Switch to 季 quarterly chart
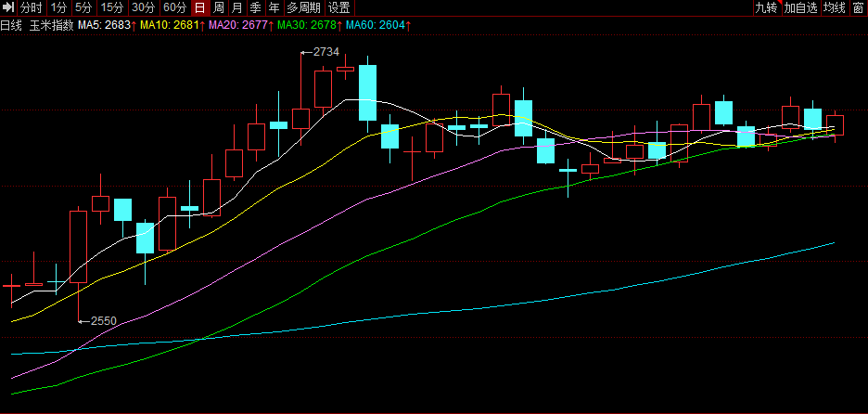 click(x=255, y=7)
